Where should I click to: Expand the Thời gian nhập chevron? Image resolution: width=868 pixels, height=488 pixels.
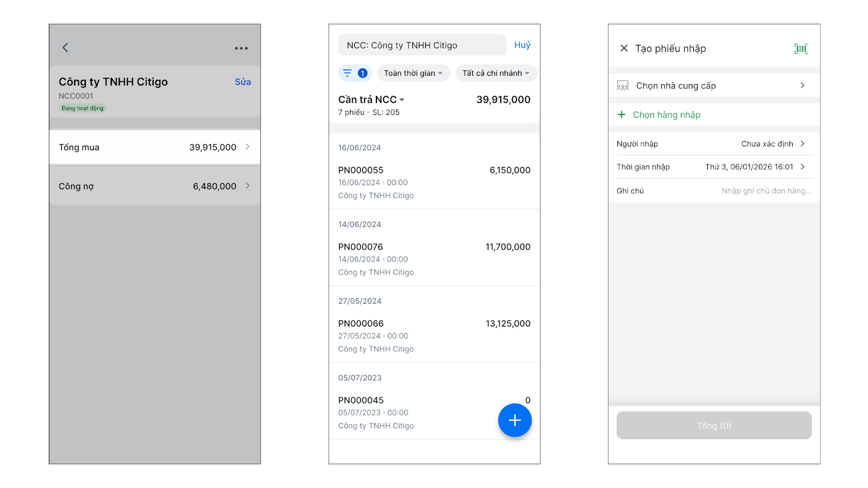click(x=802, y=167)
